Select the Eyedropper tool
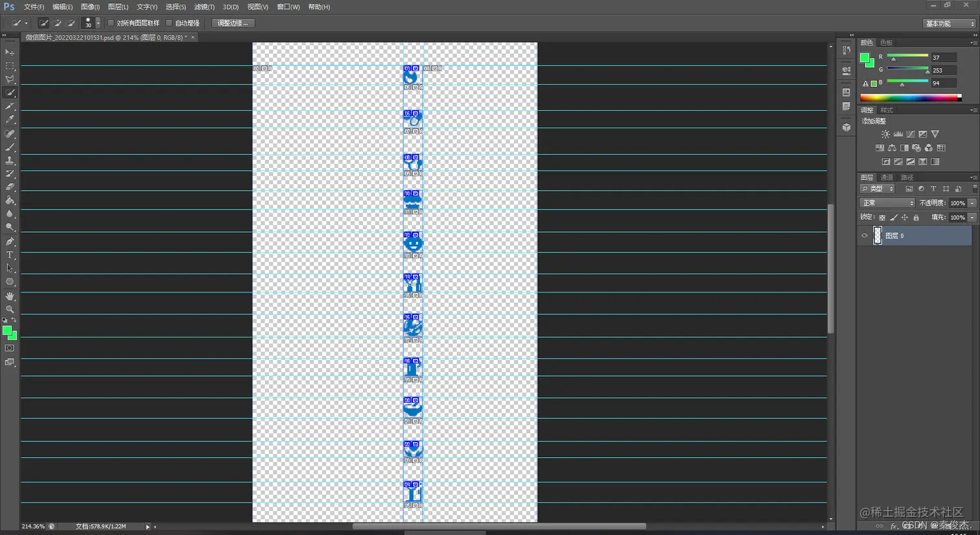This screenshot has height=535, width=980. pyautogui.click(x=10, y=119)
